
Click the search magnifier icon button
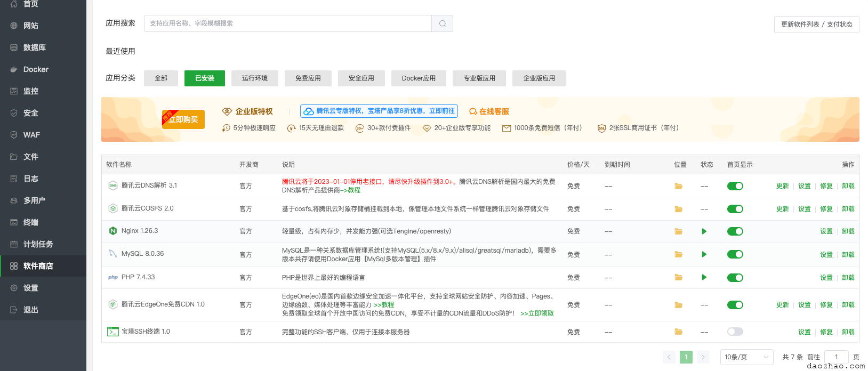click(x=442, y=23)
